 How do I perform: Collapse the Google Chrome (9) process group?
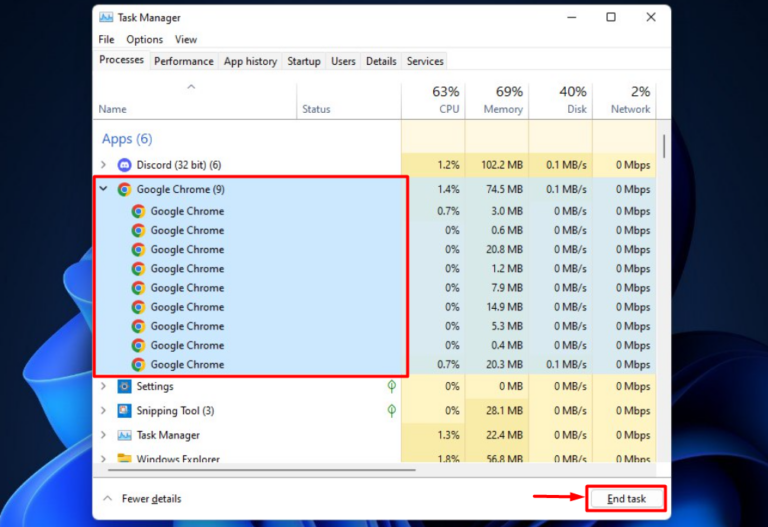[103, 189]
